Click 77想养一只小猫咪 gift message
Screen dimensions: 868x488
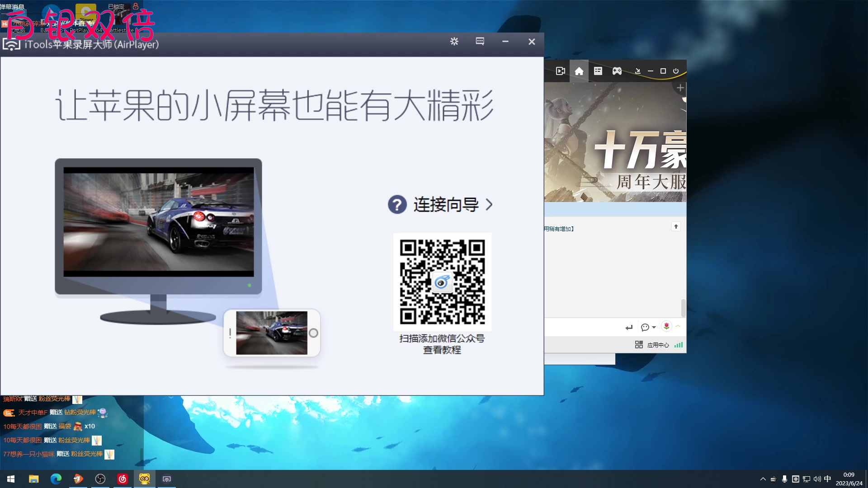point(59,454)
